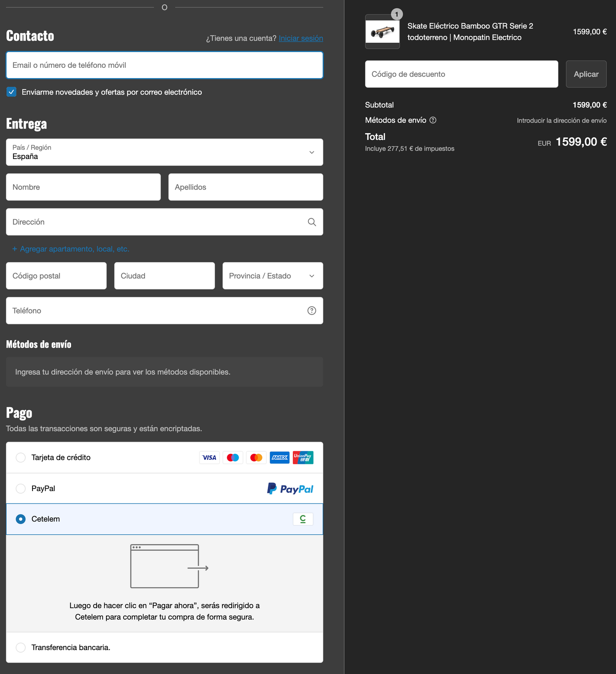Click the help icon in Teléfono field

point(312,311)
